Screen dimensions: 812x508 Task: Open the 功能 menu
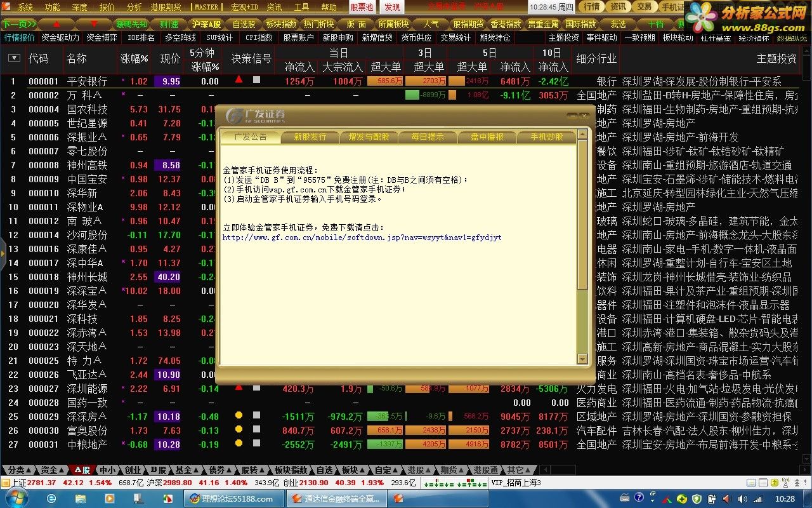(x=53, y=8)
